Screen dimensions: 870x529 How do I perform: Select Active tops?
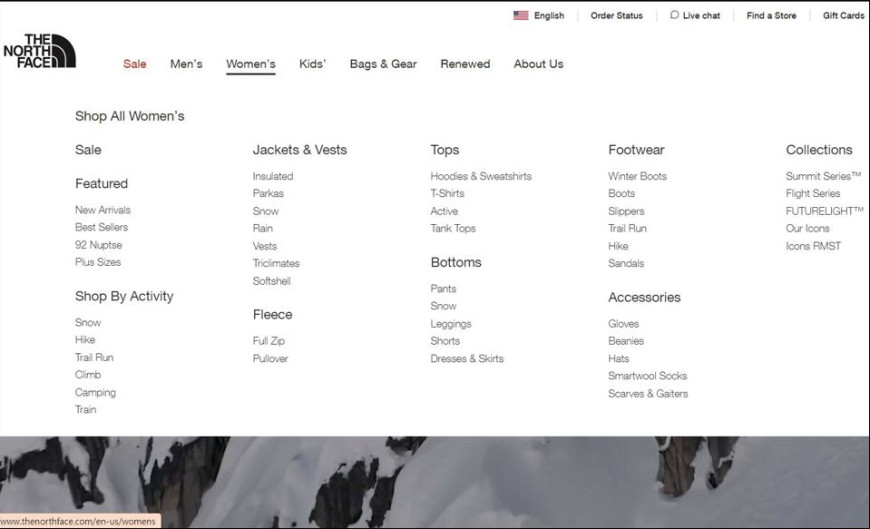(444, 211)
